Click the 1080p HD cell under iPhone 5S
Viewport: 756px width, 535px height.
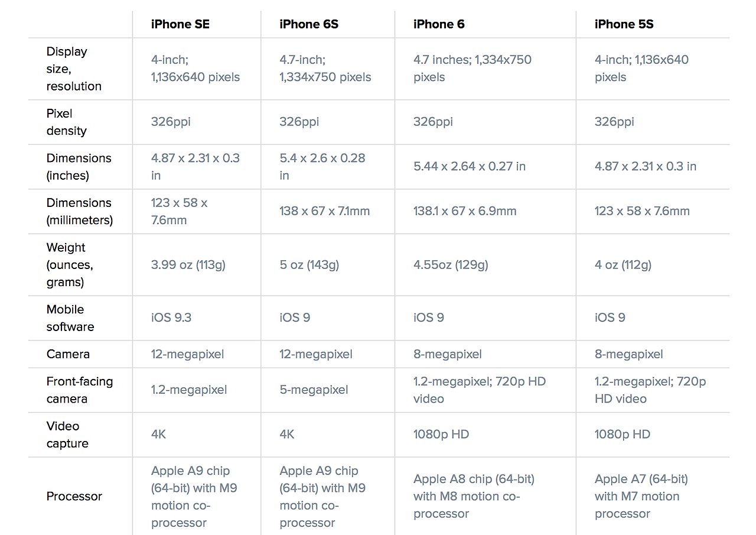point(623,435)
